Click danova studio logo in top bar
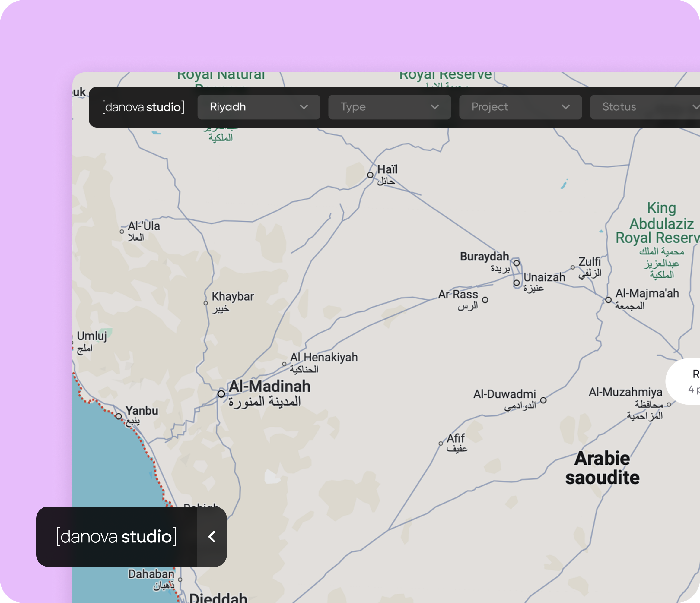Image resolution: width=700 pixels, height=603 pixels. point(143,107)
